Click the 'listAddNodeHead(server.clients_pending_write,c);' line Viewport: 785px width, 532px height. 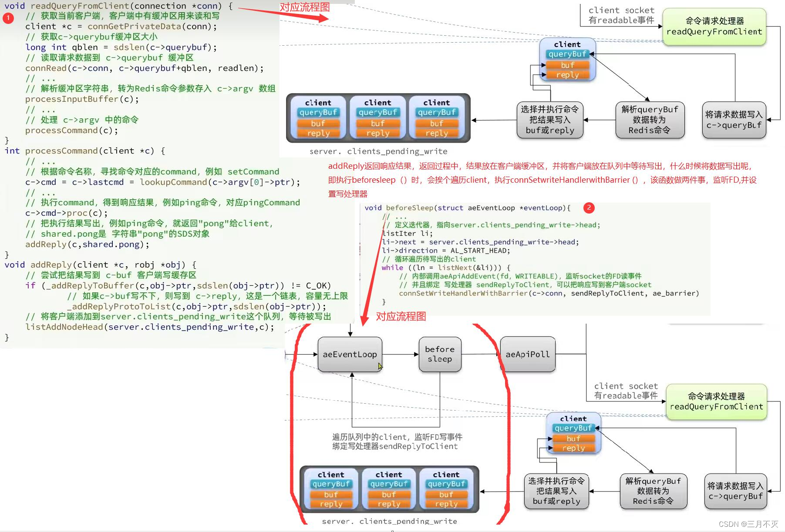[x=150, y=327]
